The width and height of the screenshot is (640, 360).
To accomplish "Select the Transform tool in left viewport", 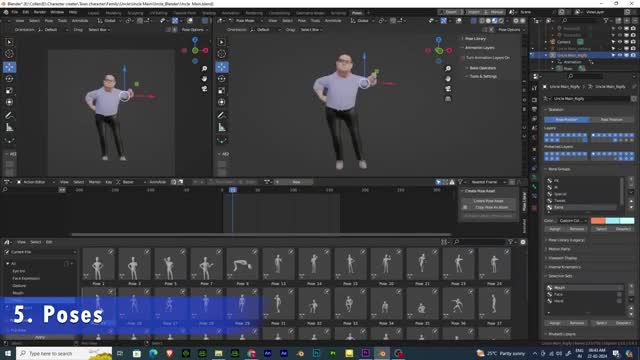I will coord(9,102).
